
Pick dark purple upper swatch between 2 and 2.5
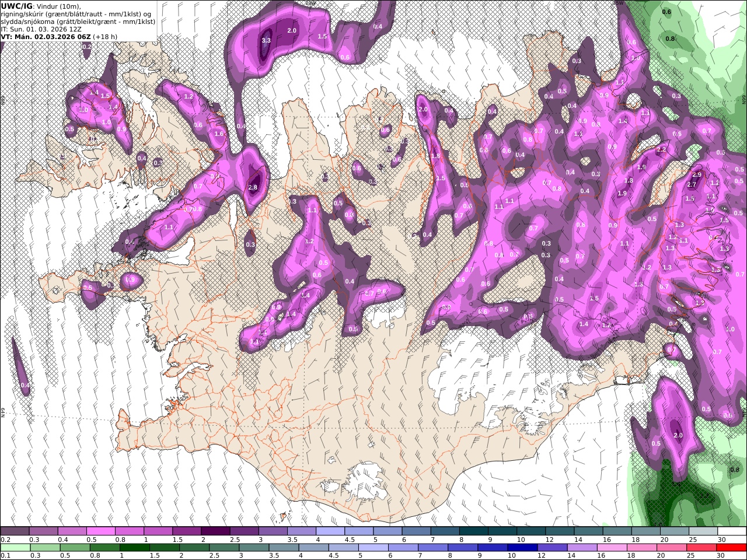pyautogui.click(x=215, y=531)
